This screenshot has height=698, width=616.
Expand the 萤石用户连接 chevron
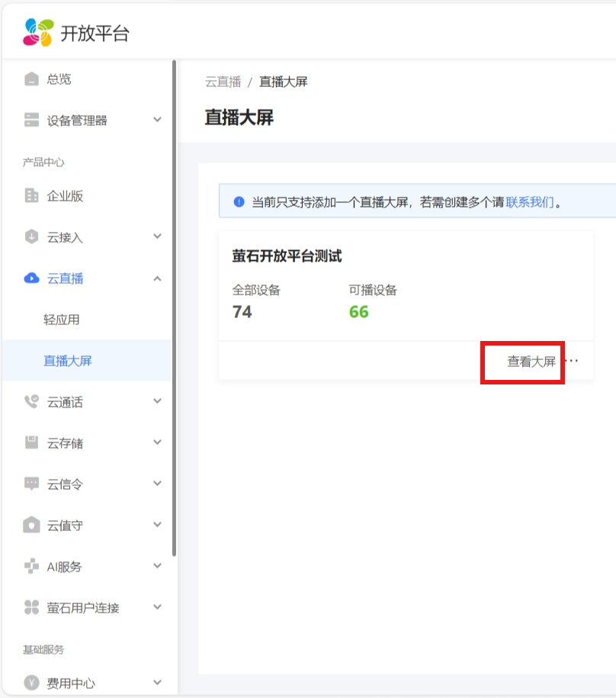click(x=158, y=607)
